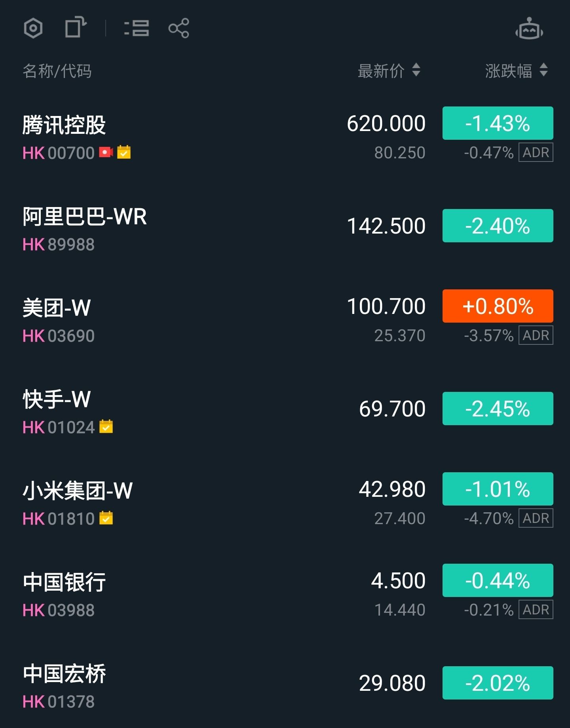
Task: Tap the calendar icon beside HK00700
Action: point(124,152)
